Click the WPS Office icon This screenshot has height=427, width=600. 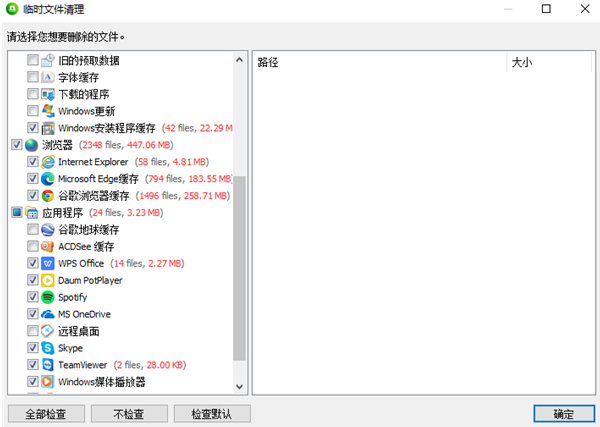48,263
